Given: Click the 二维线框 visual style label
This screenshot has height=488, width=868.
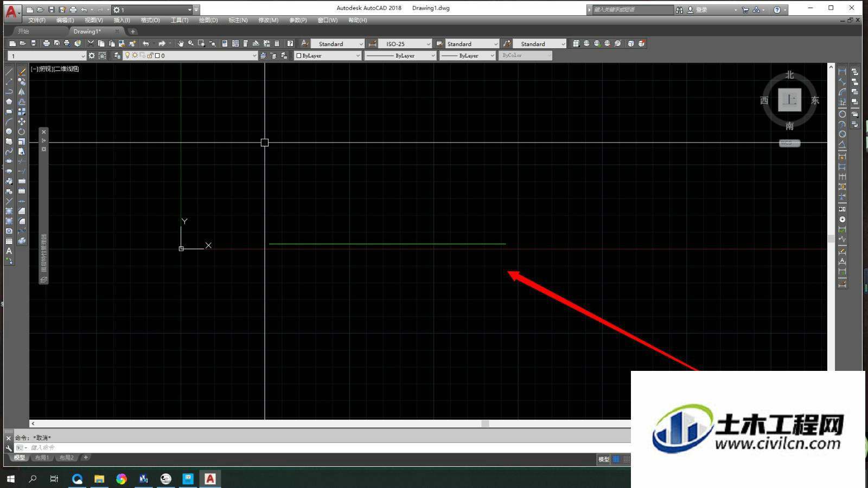Looking at the screenshot, I should [x=66, y=69].
